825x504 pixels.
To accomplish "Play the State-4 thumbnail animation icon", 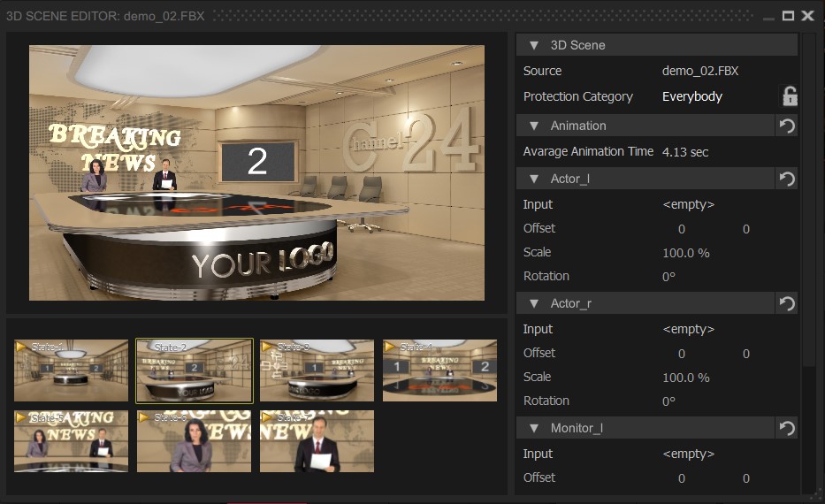I will pyautogui.click(x=390, y=347).
